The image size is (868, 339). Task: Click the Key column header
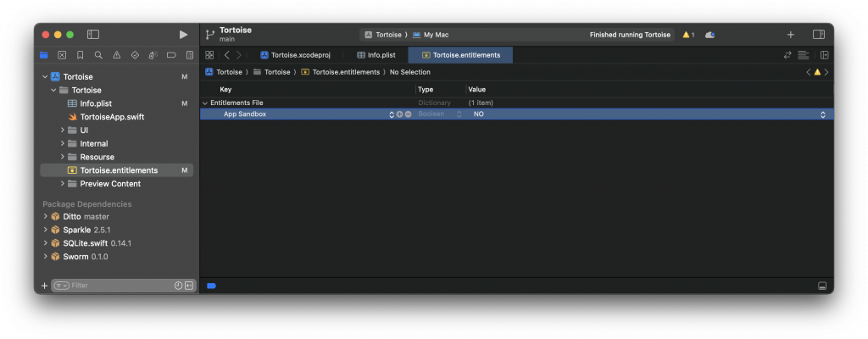coord(225,89)
